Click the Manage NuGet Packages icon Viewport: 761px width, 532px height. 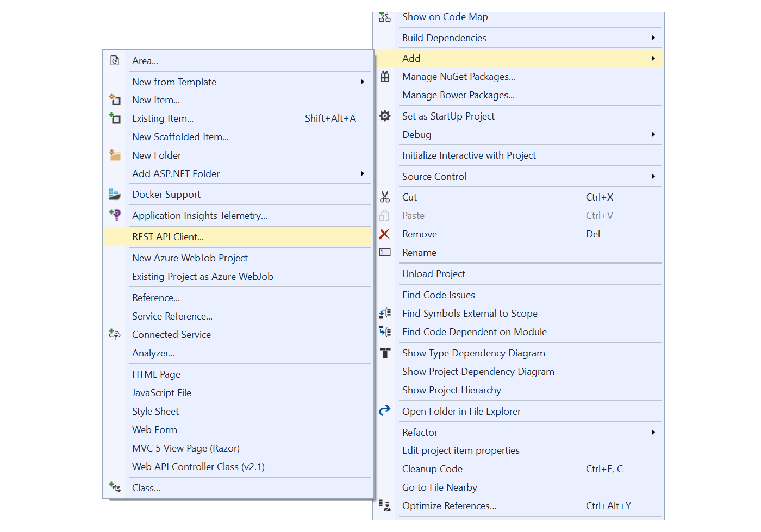coord(385,77)
